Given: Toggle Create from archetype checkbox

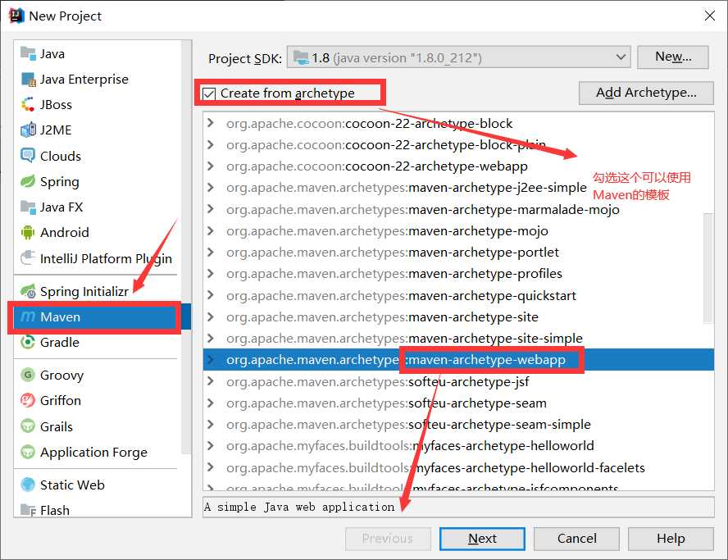Looking at the screenshot, I should point(209,93).
